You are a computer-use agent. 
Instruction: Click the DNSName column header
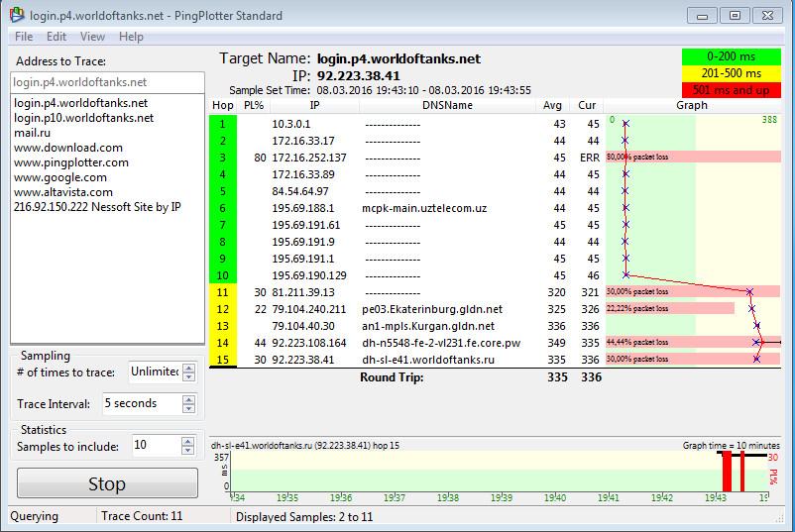tap(447, 105)
